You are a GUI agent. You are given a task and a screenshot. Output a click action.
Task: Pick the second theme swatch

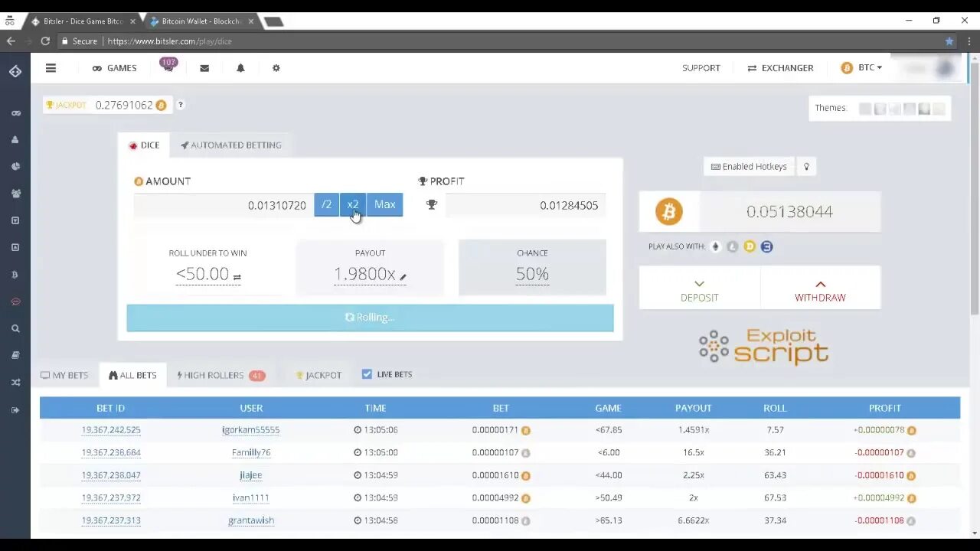[x=880, y=109]
